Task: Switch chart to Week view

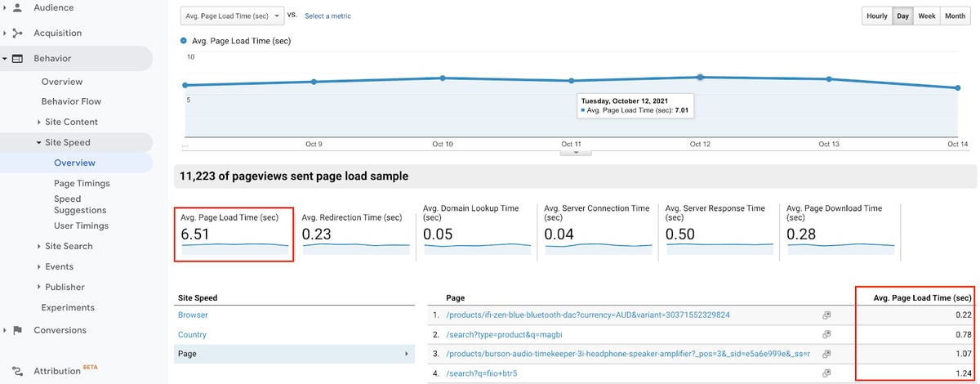Action: 926,16
